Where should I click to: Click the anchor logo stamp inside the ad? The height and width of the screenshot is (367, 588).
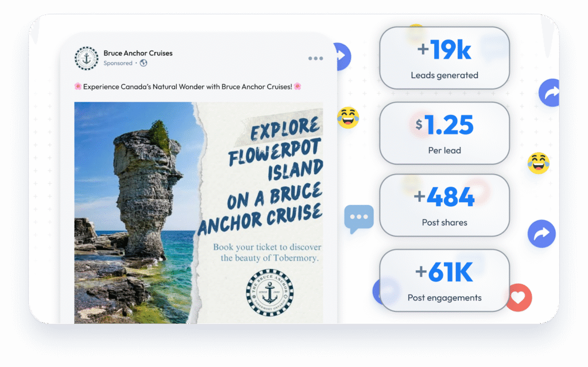270,293
